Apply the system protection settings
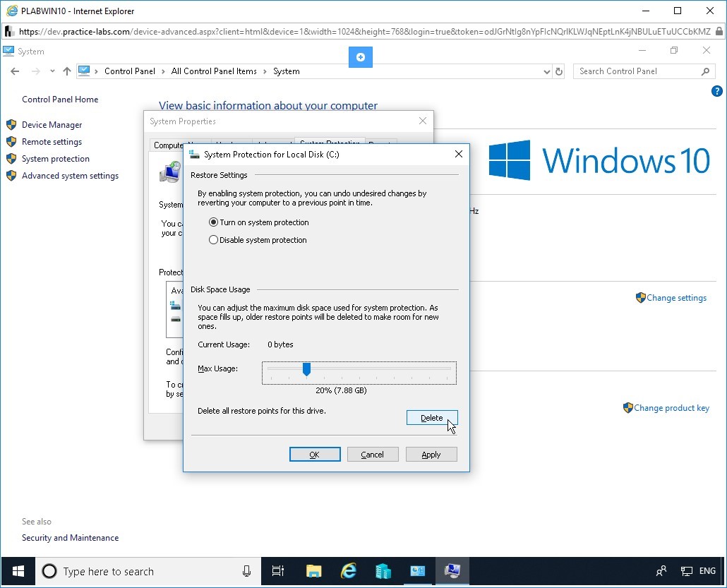Viewport: 727px width, 588px height. click(x=431, y=455)
